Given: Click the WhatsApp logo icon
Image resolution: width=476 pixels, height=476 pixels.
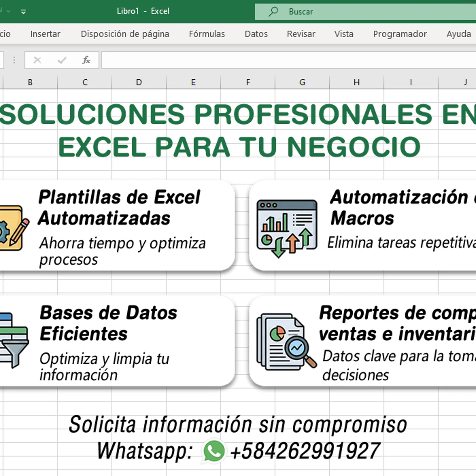Looking at the screenshot, I should [x=214, y=451].
